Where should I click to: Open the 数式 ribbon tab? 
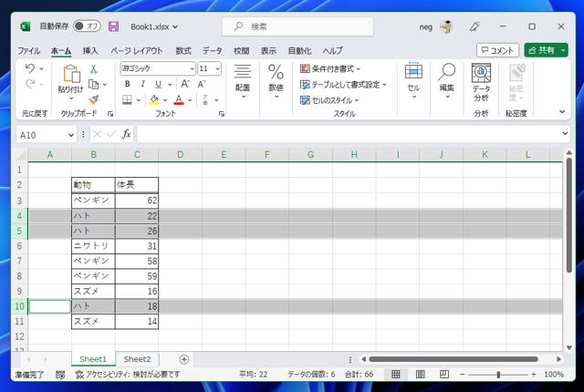183,50
